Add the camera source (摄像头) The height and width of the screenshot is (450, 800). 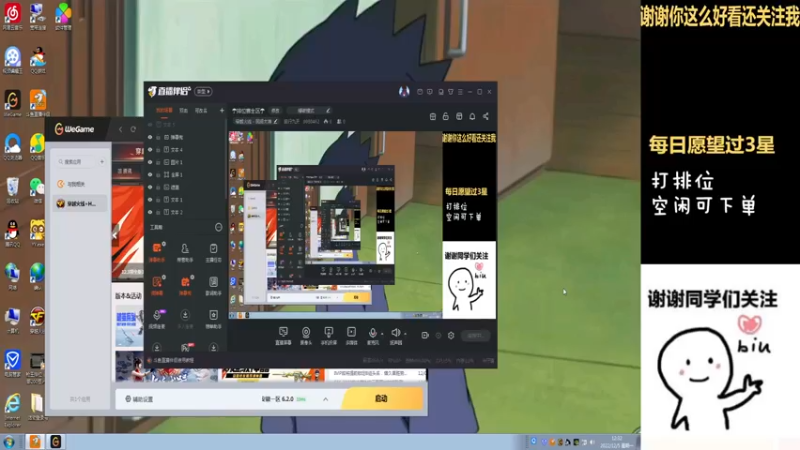(x=306, y=336)
